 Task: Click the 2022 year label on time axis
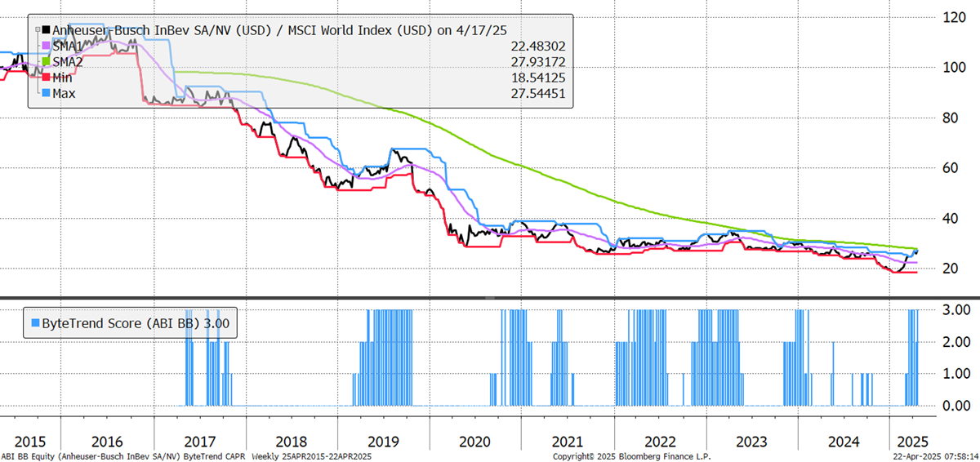(659, 442)
